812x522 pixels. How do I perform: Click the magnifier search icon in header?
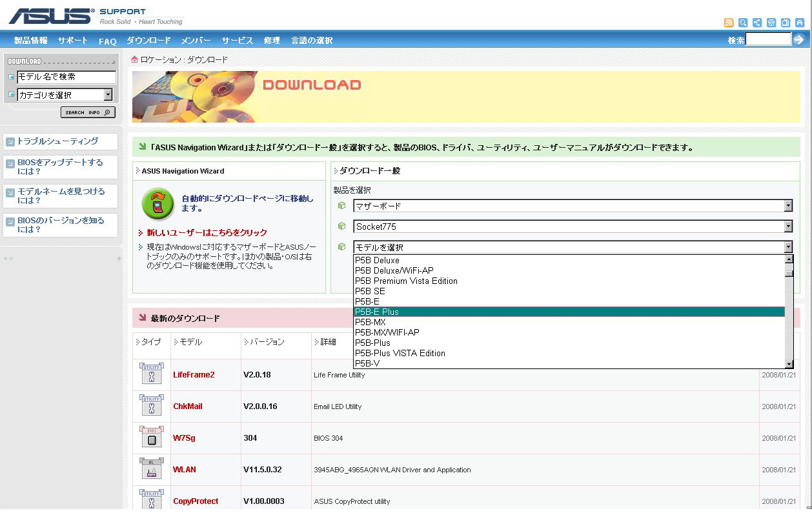click(x=743, y=23)
